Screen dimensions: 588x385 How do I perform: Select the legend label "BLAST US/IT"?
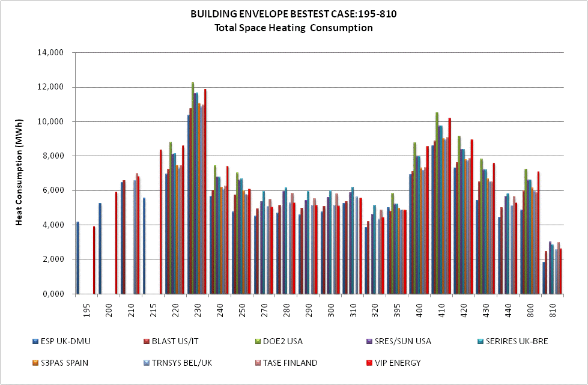pos(175,342)
